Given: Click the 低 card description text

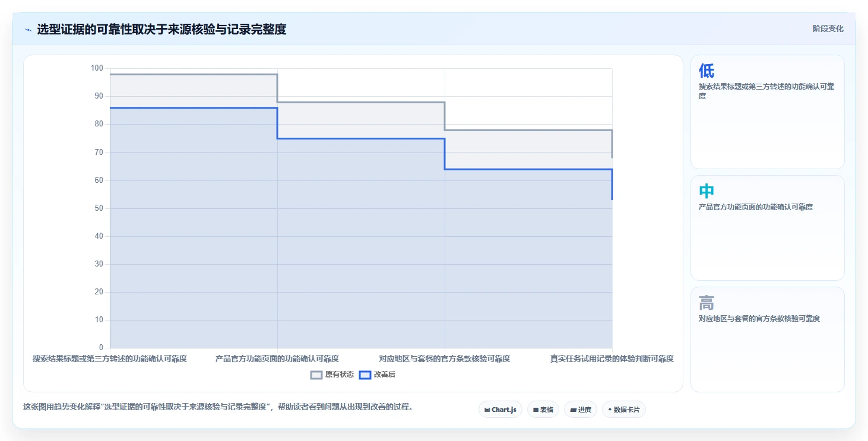Looking at the screenshot, I should pos(766,91).
